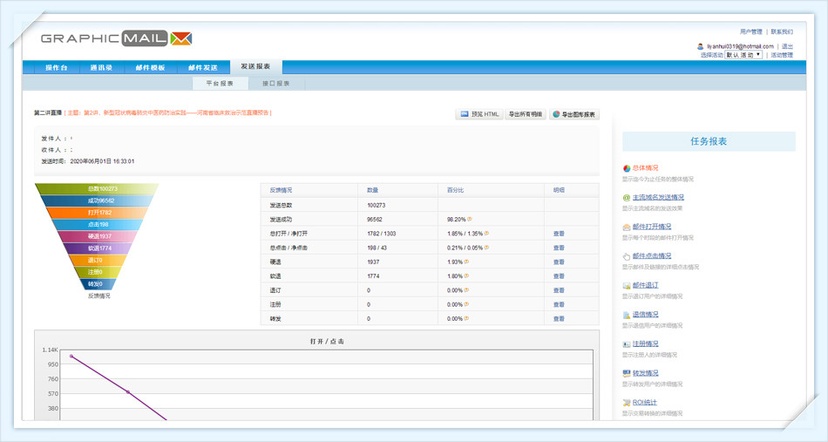The height and width of the screenshot is (442, 828).
Task: Select the 接口报表 sub-tab
Action: coord(276,84)
